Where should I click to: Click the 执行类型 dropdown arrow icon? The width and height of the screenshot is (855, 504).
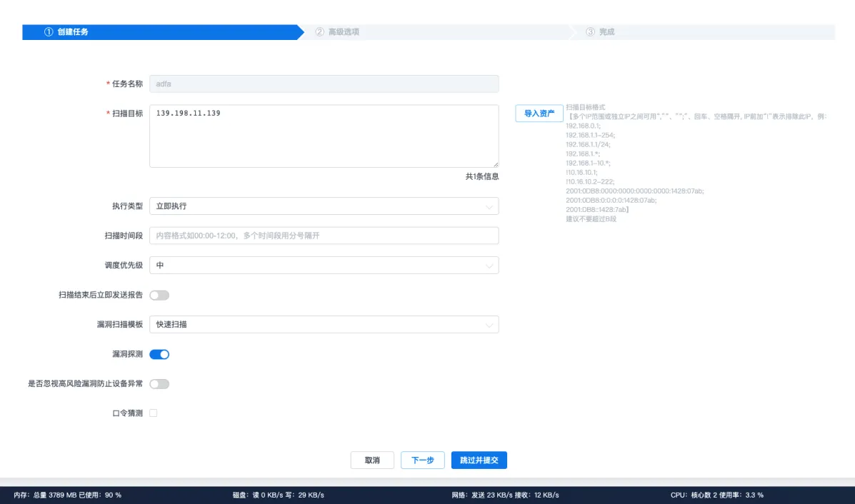click(489, 206)
